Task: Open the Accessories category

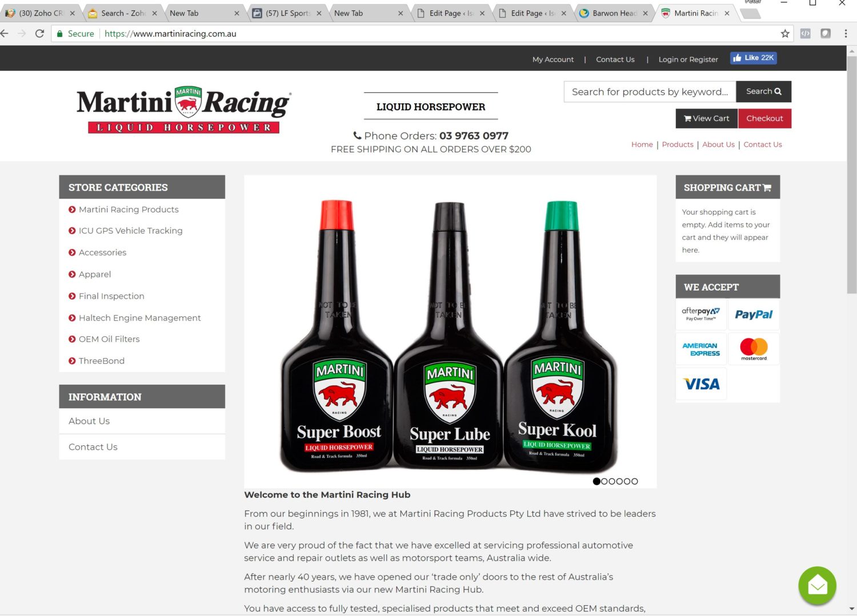Action: click(102, 252)
